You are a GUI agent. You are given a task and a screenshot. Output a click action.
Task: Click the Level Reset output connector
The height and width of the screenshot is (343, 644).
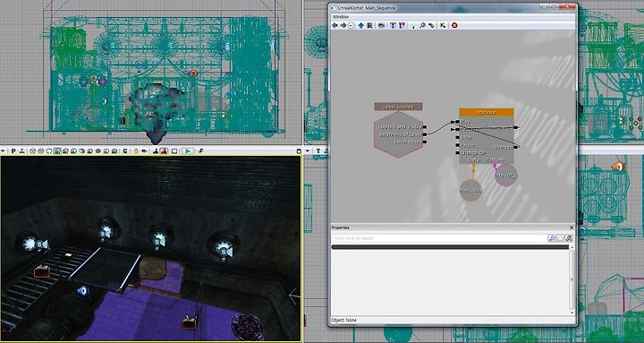click(424, 141)
